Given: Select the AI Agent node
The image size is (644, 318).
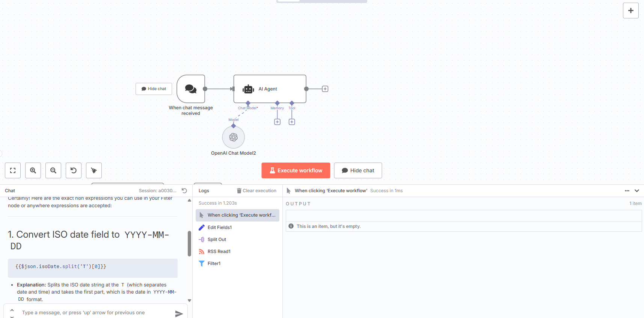Looking at the screenshot, I should (270, 89).
